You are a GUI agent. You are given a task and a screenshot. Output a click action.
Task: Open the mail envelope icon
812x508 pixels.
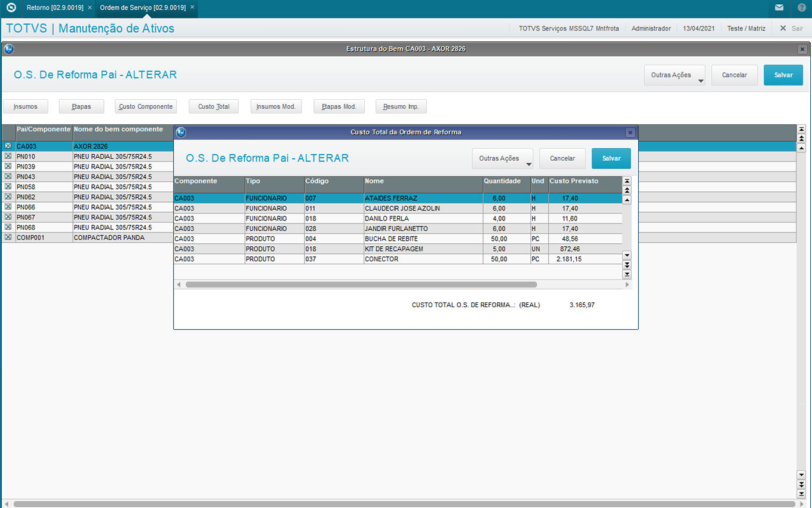click(779, 8)
